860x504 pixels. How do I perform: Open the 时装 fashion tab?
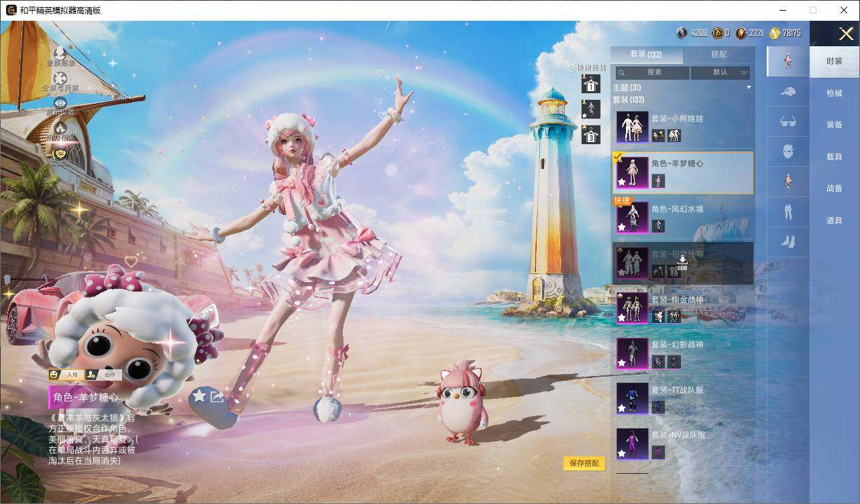(835, 61)
